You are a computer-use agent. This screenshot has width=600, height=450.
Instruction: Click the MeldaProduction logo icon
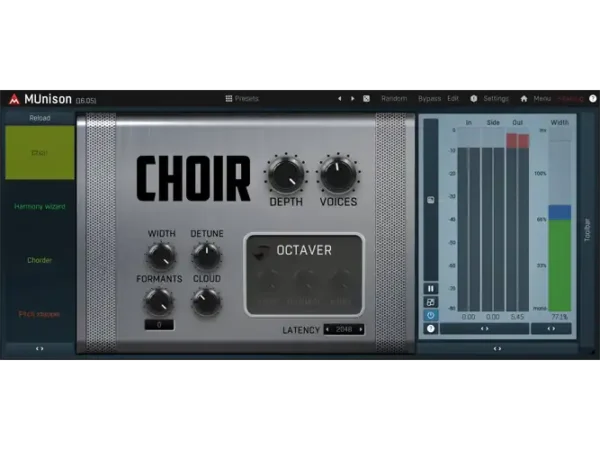coord(14,99)
